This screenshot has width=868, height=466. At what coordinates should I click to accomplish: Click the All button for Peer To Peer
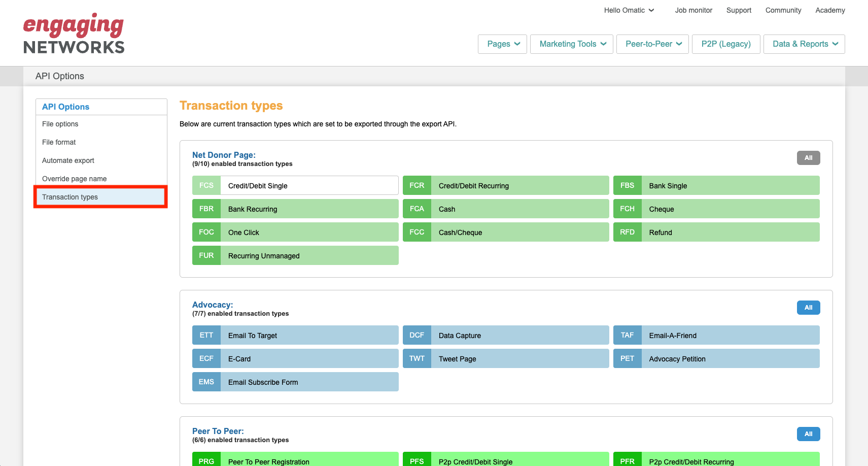click(808, 434)
